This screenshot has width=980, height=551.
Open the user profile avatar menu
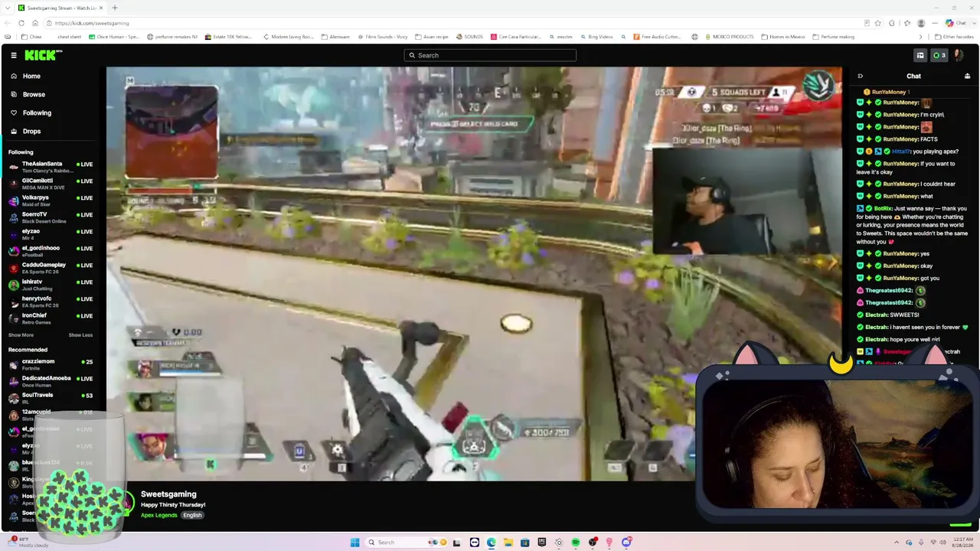click(959, 55)
